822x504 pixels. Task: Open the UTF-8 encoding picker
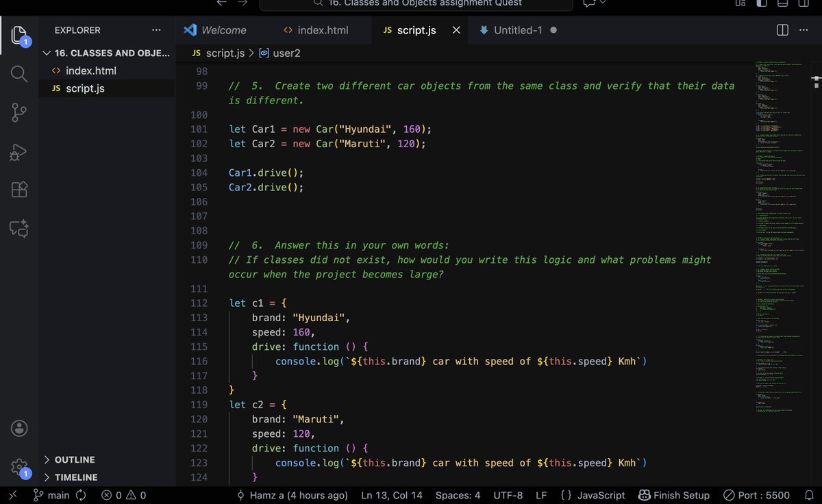coord(508,495)
